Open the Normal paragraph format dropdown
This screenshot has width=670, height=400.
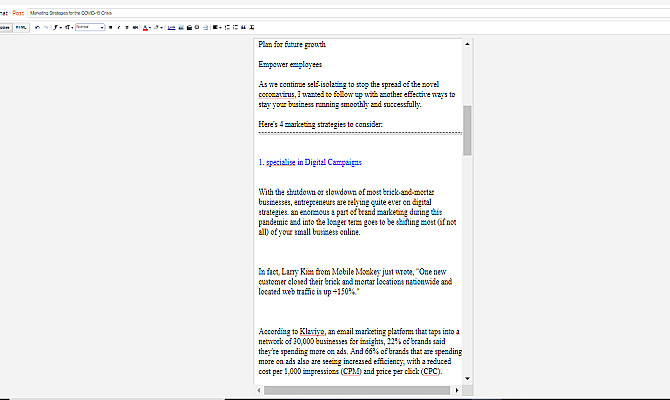coord(90,27)
